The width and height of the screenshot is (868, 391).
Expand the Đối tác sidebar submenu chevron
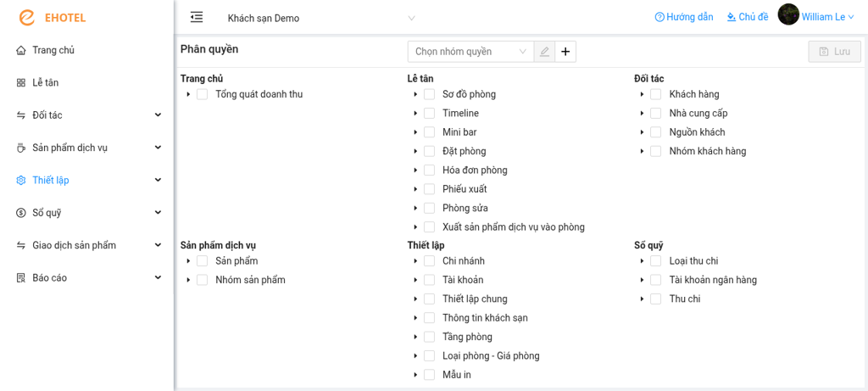point(159,115)
